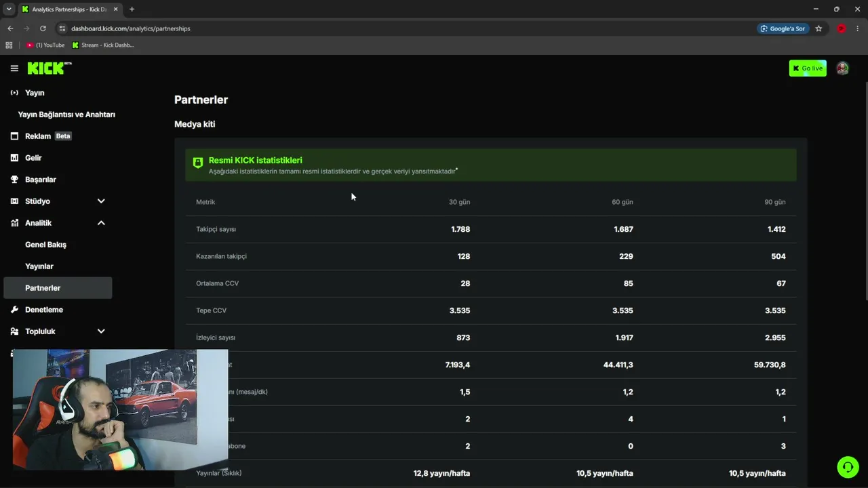The width and height of the screenshot is (868, 488).
Task: Click the shield icon beside Resmi KICK istatistikleri
Action: (198, 163)
